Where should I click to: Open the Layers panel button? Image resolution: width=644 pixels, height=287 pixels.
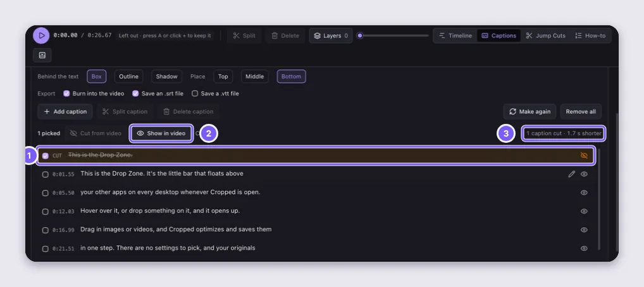[331, 36]
